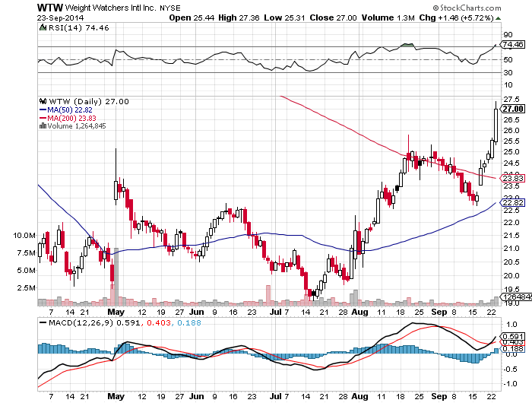Click the 1264845 volume tag on right

point(517,297)
